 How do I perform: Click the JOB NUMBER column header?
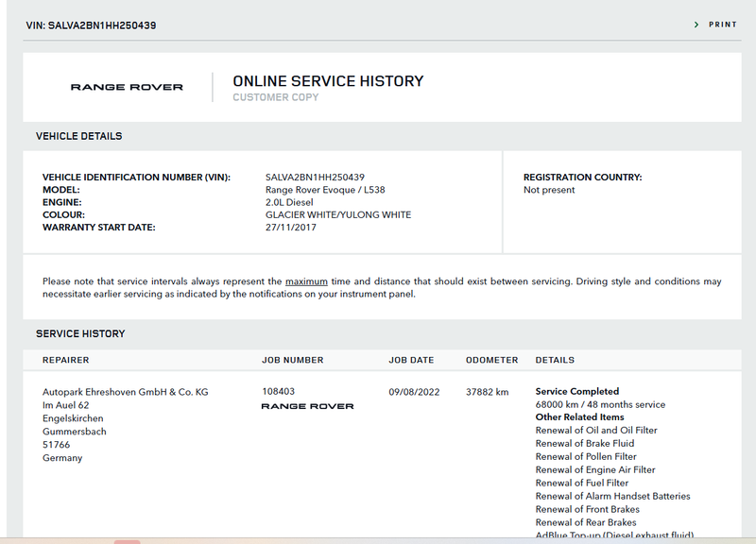(293, 360)
